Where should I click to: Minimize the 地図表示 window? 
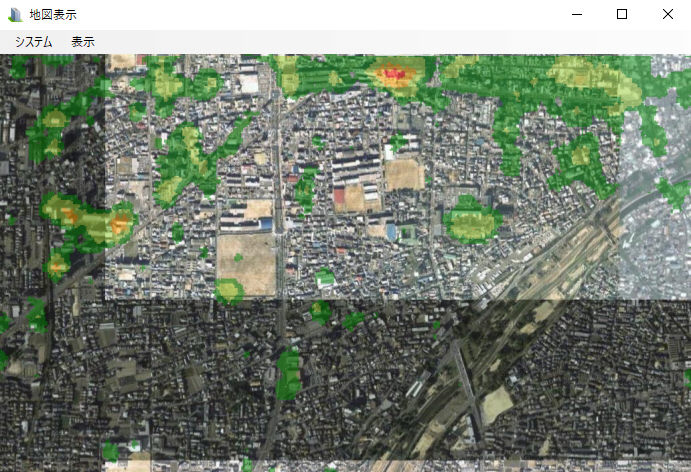(x=576, y=15)
